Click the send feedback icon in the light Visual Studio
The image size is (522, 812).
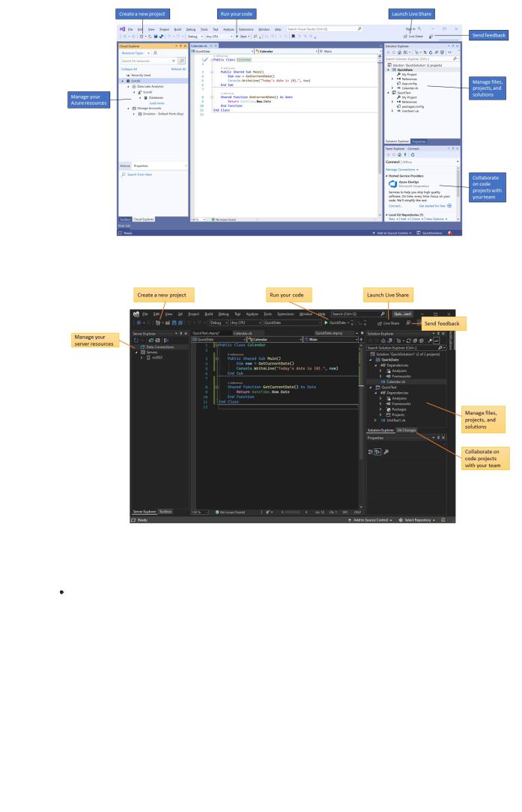[x=431, y=36]
